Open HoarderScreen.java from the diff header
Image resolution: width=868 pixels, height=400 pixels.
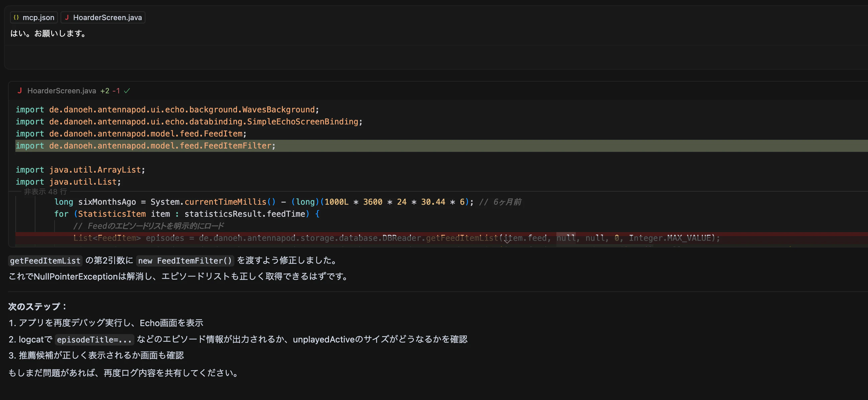pyautogui.click(x=62, y=91)
